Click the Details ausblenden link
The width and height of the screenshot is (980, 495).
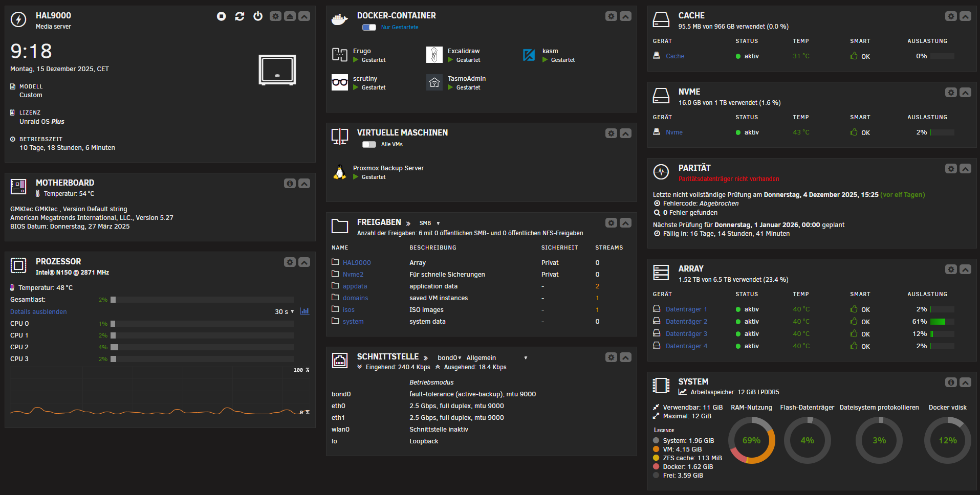click(x=38, y=312)
